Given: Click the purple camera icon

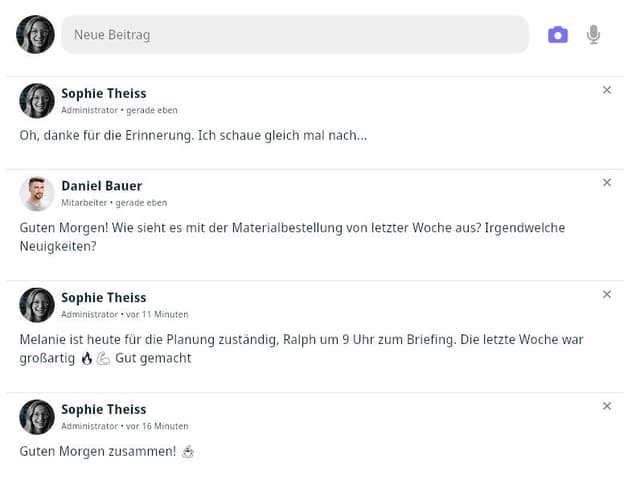Looking at the screenshot, I should pos(558,35).
